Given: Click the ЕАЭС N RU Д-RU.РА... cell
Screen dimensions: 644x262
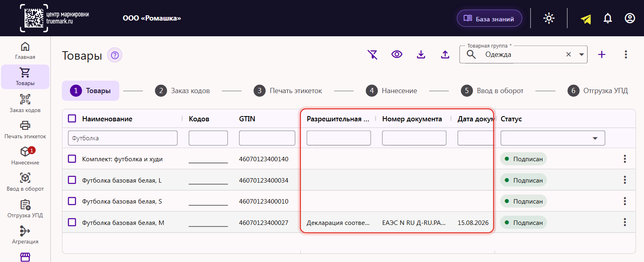Looking at the screenshot, I should (414, 222).
